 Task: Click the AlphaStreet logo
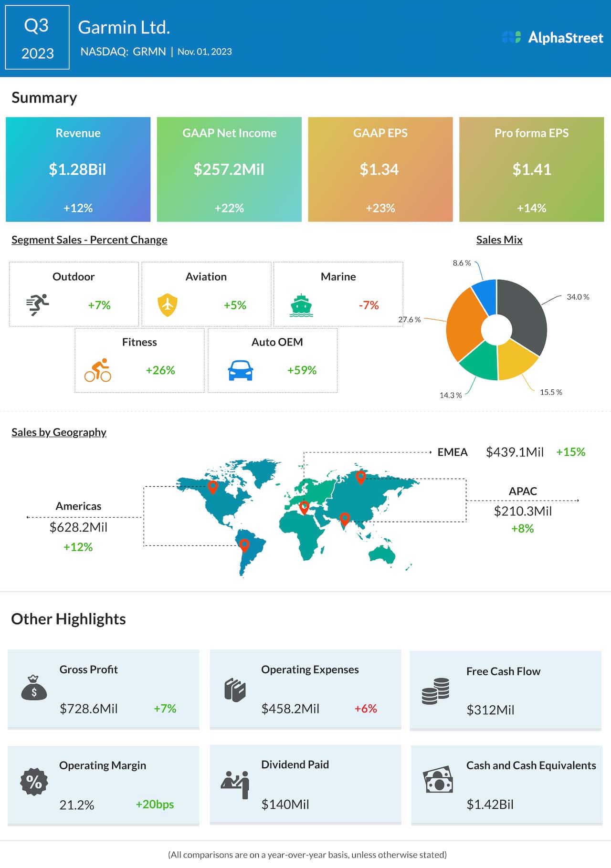pyautogui.click(x=553, y=38)
